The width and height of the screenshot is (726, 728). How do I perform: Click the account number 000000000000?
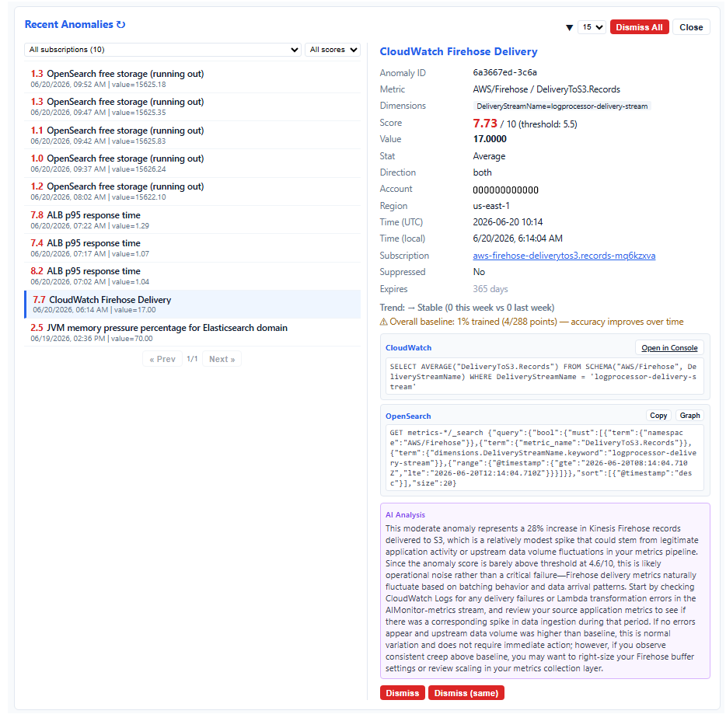tap(505, 190)
